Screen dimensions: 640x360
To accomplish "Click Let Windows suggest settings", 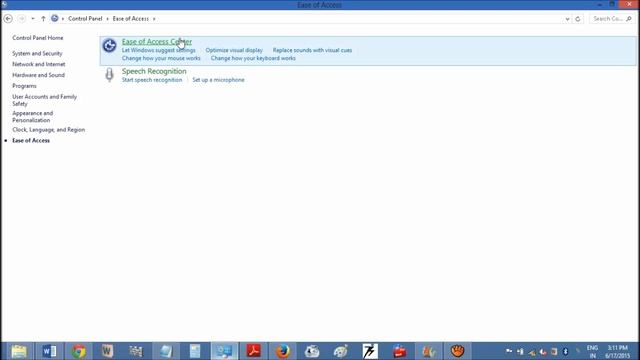I will click(x=158, y=50).
